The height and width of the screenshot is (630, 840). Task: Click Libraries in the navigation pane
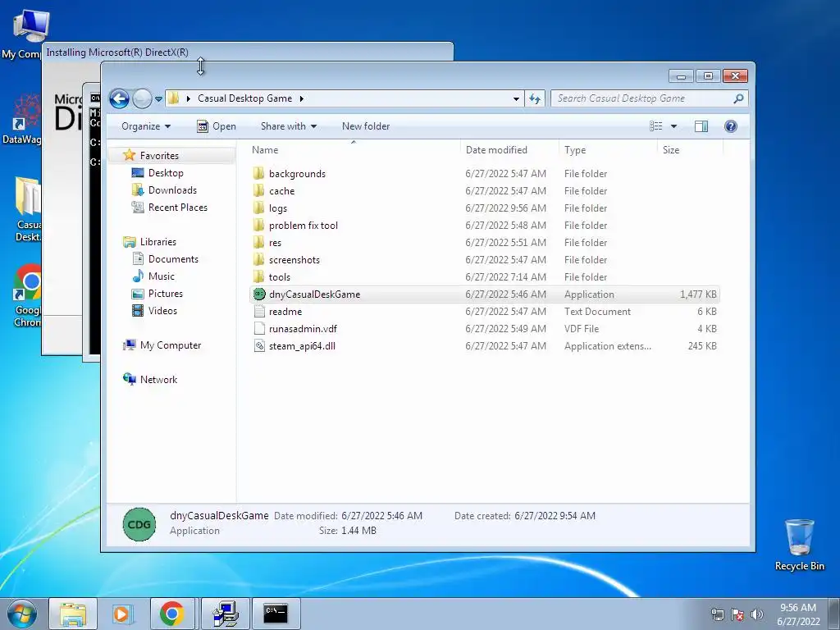[x=158, y=242]
